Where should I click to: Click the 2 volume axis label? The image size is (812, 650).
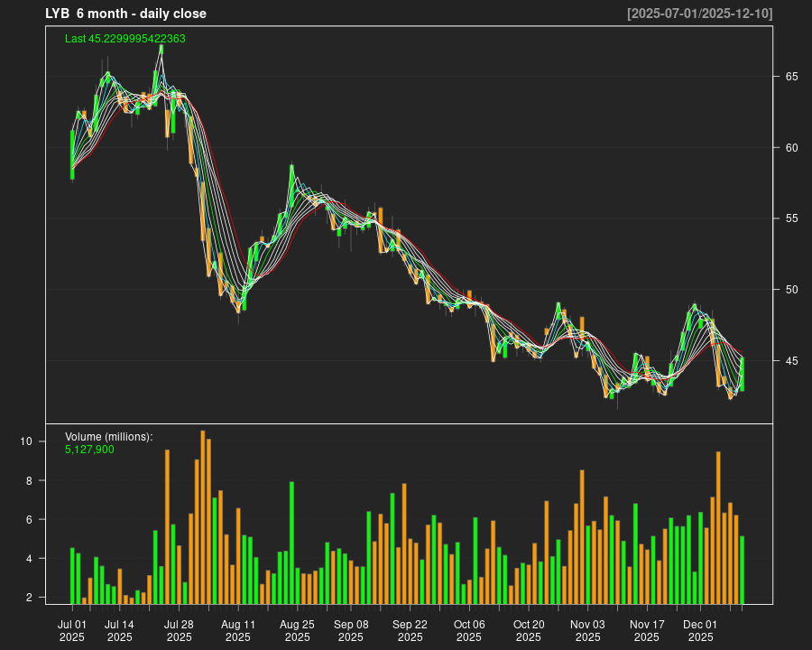(30, 598)
